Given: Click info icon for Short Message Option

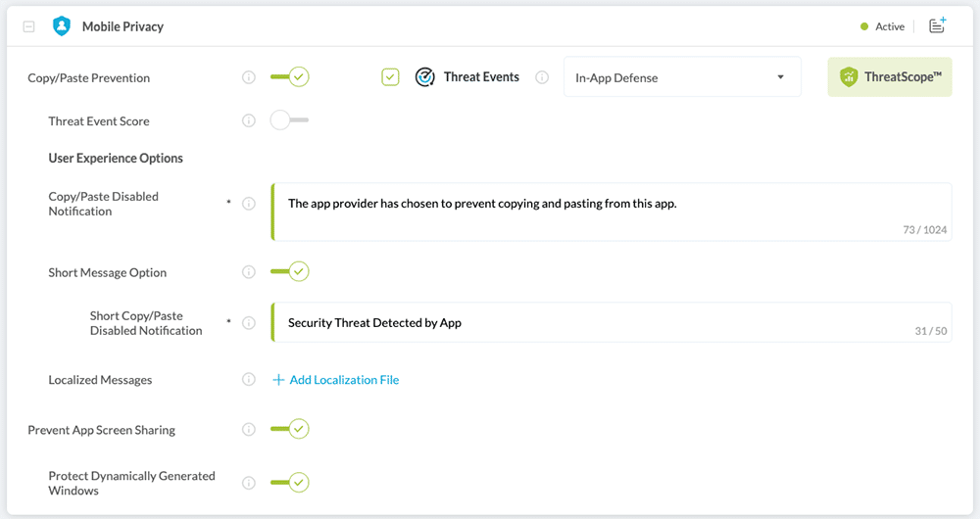Looking at the screenshot, I should point(249,272).
